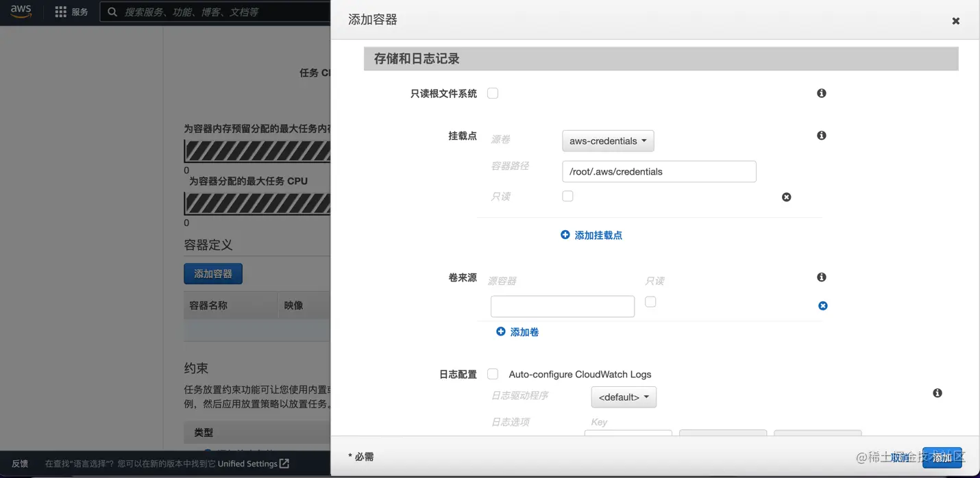Open the Unified Settings link

pos(247,464)
